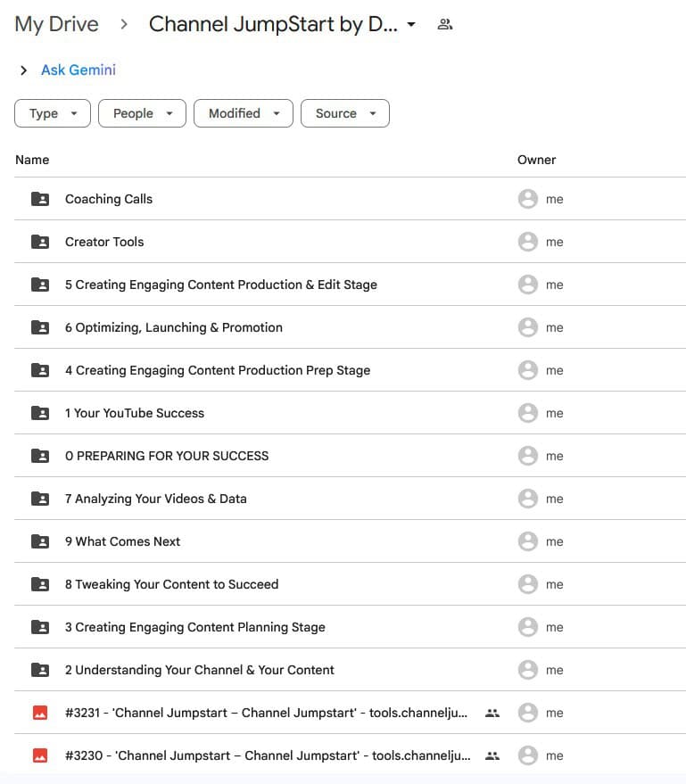Click the 9 What Comes Next folder icon
Image resolution: width=686 pixels, height=784 pixels.
tap(40, 541)
